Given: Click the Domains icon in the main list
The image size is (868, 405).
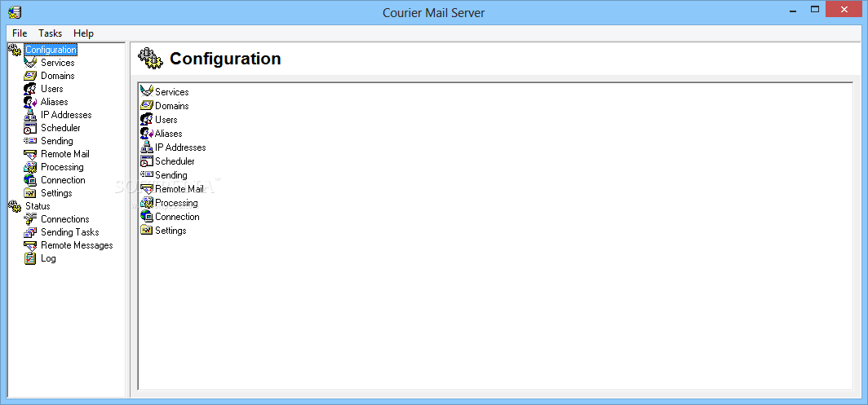Looking at the screenshot, I should click(147, 105).
